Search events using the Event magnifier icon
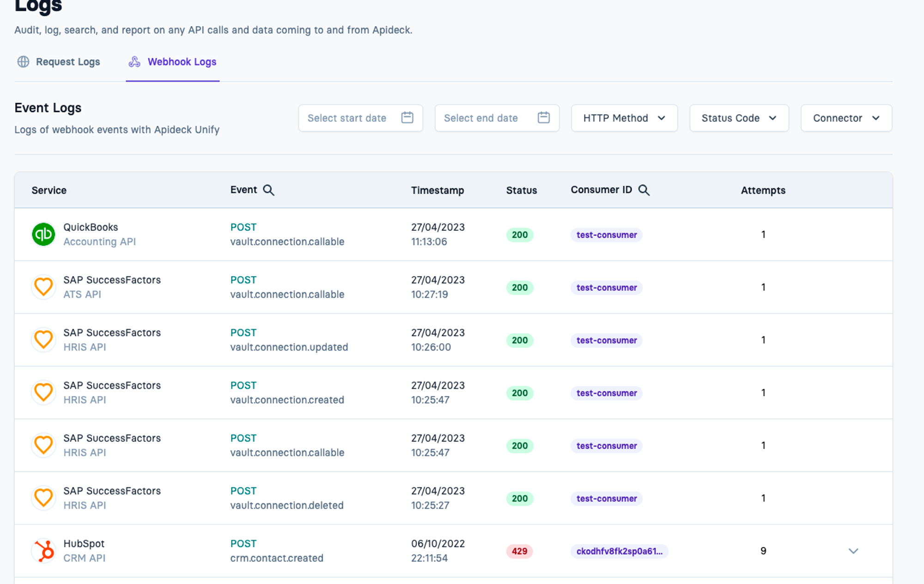Viewport: 924px width, 584px height. [x=268, y=190]
